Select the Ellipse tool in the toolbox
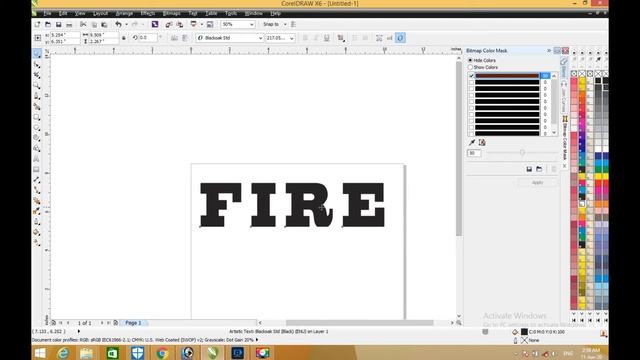The image size is (640, 360). pos(37,128)
